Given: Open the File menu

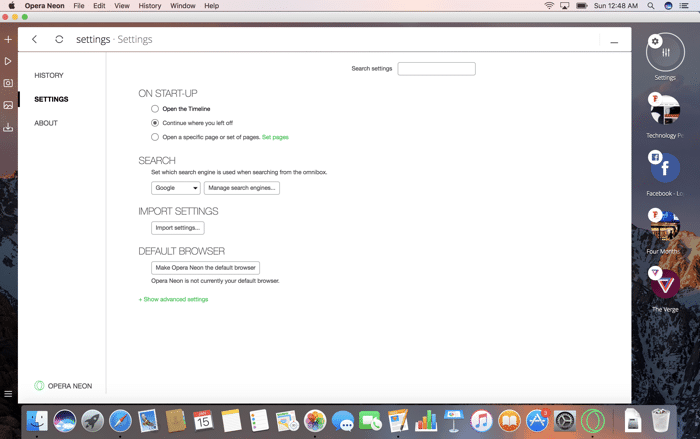Looking at the screenshot, I should (79, 6).
